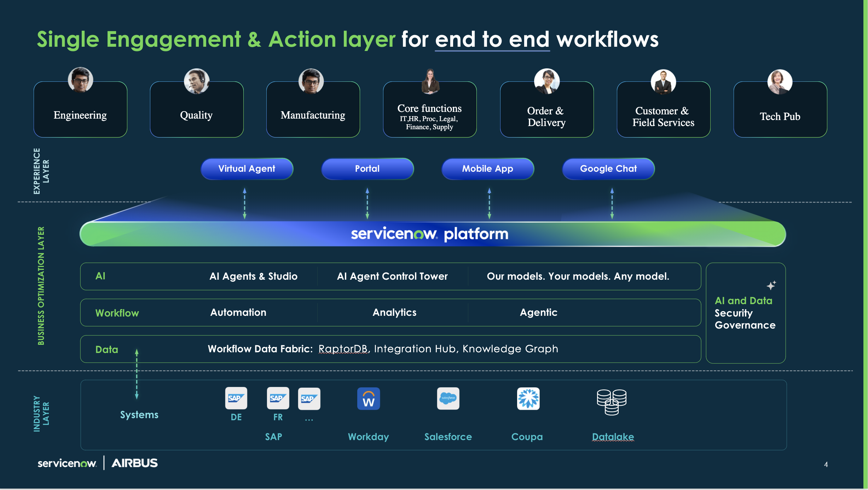The width and height of the screenshot is (868, 490).
Task: Click AI Agents & Studio text
Action: click(x=253, y=276)
